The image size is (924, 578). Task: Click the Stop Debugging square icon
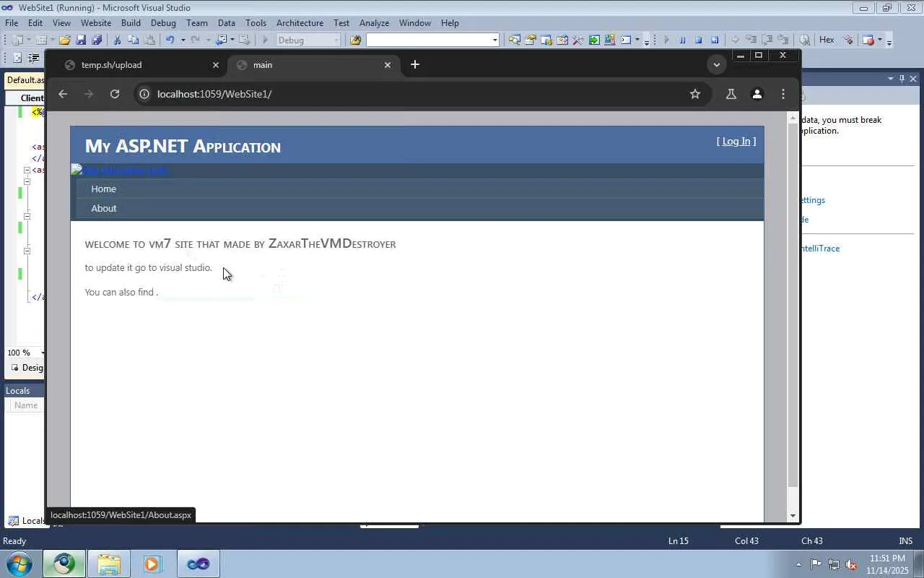(x=698, y=40)
